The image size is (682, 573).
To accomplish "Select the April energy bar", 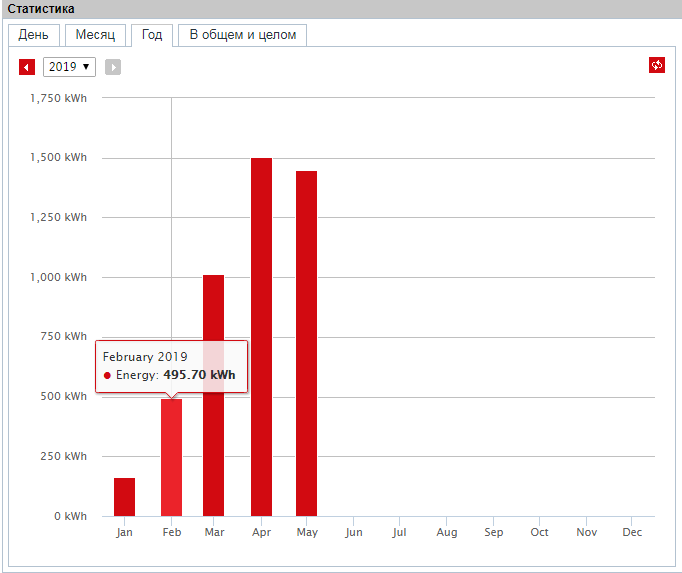I will click(x=261, y=337).
